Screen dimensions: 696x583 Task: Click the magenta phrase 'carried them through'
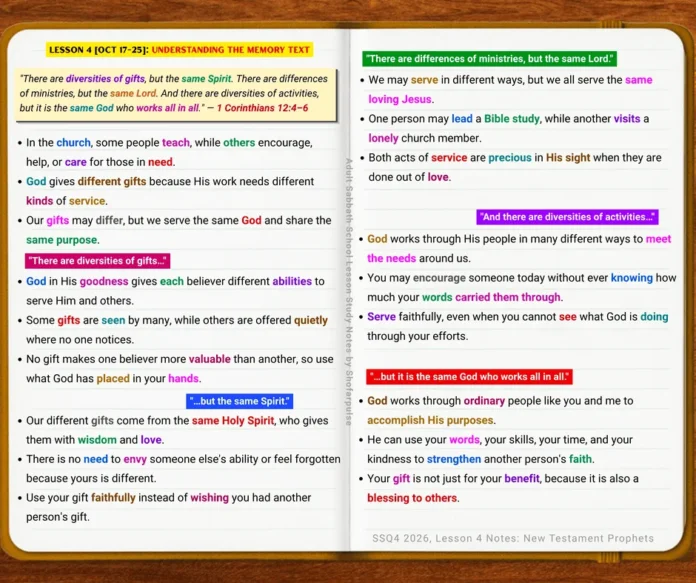[508, 297]
